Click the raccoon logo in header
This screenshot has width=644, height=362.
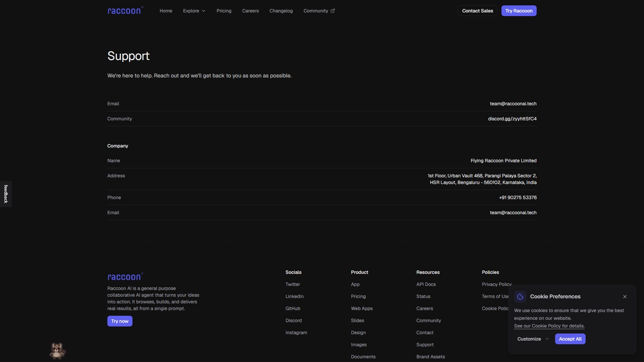click(x=125, y=11)
